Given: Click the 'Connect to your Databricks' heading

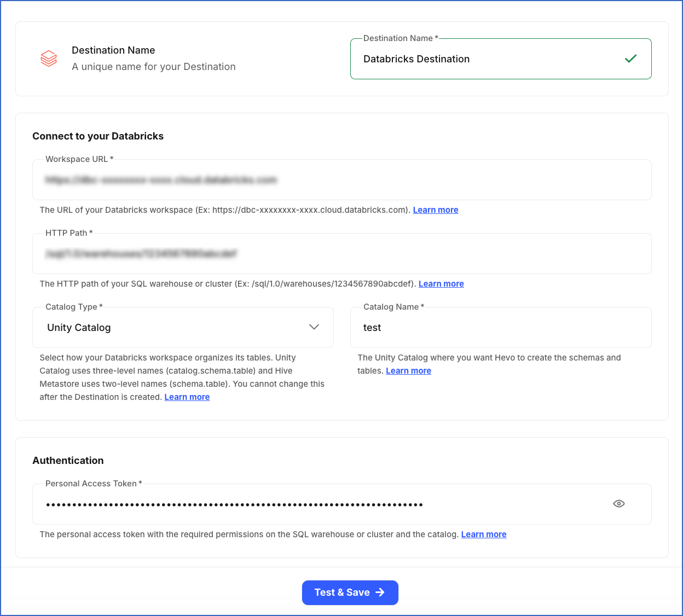Looking at the screenshot, I should click(98, 136).
